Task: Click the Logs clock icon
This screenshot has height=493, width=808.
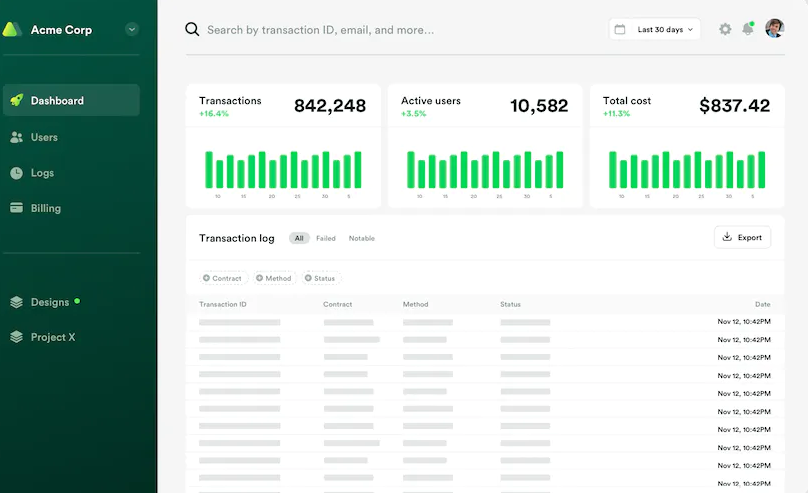Action: (x=16, y=173)
